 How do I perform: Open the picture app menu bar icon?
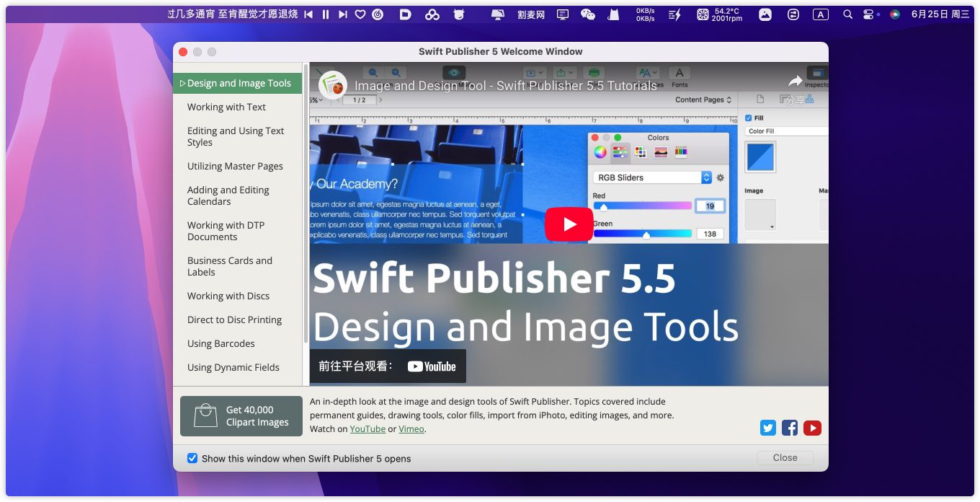(765, 14)
